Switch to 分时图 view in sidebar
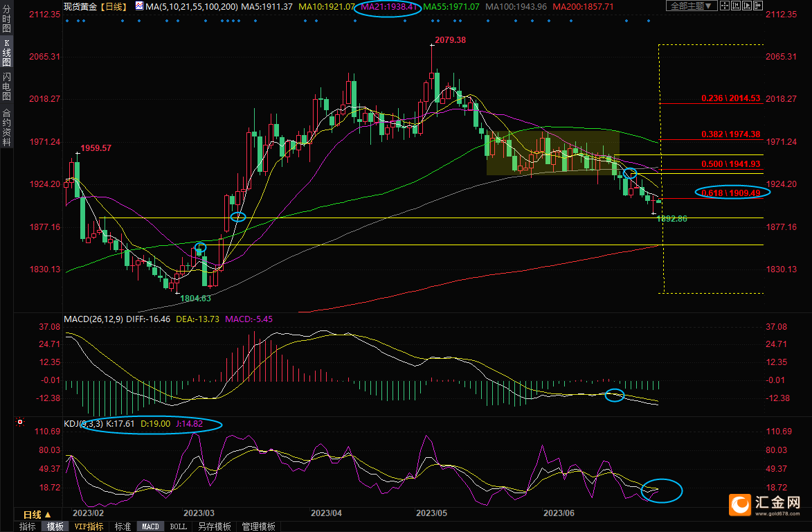 coord(6,18)
